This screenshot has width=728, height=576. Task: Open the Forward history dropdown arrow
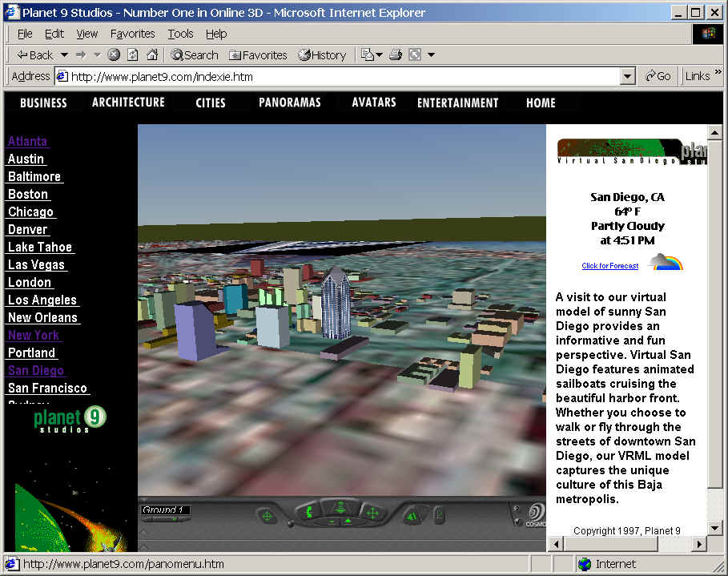[x=97, y=55]
